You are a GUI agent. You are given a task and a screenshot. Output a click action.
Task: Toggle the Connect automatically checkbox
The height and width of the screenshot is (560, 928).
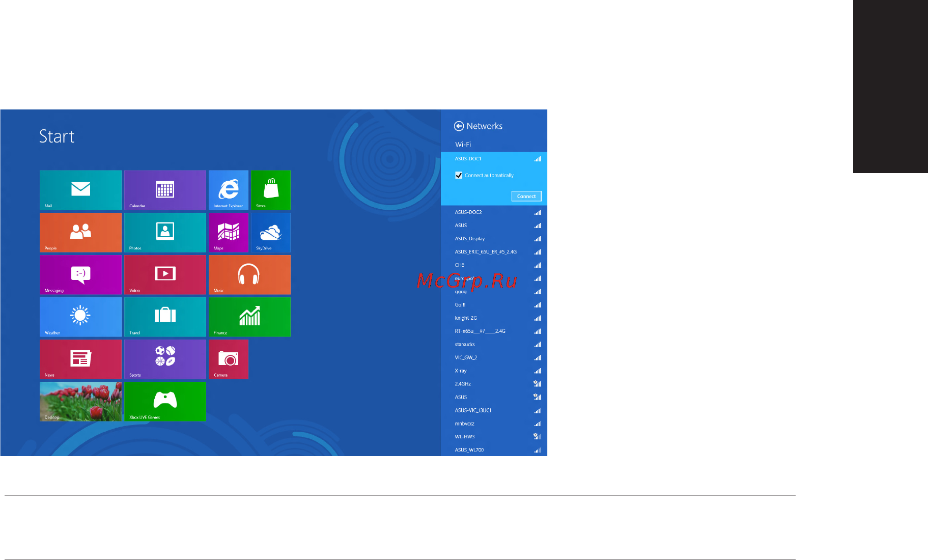(x=459, y=175)
